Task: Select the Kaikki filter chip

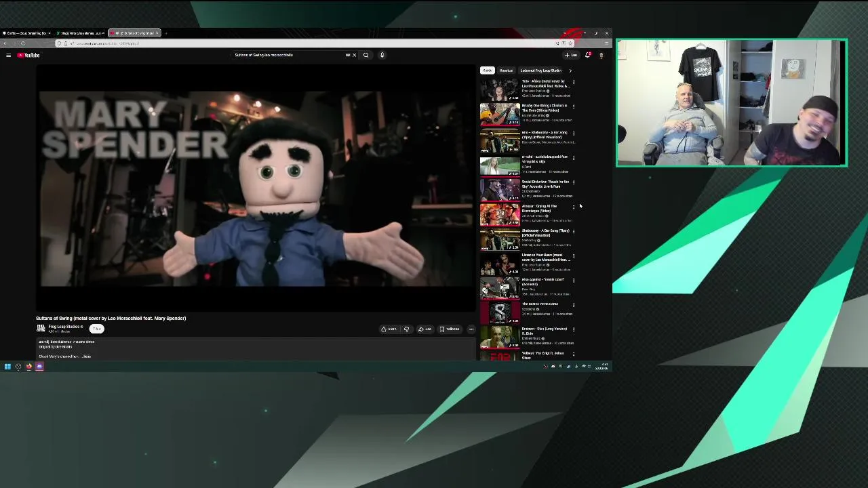Action: click(x=487, y=70)
